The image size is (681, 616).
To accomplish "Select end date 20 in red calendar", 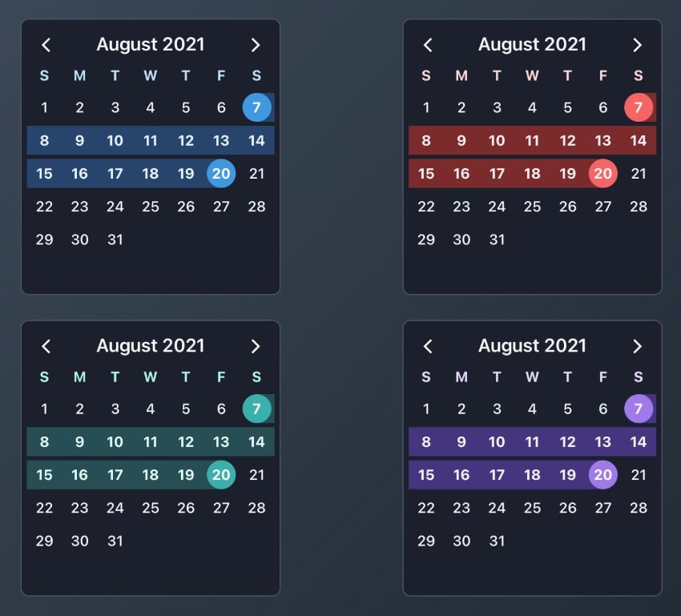I will [602, 174].
